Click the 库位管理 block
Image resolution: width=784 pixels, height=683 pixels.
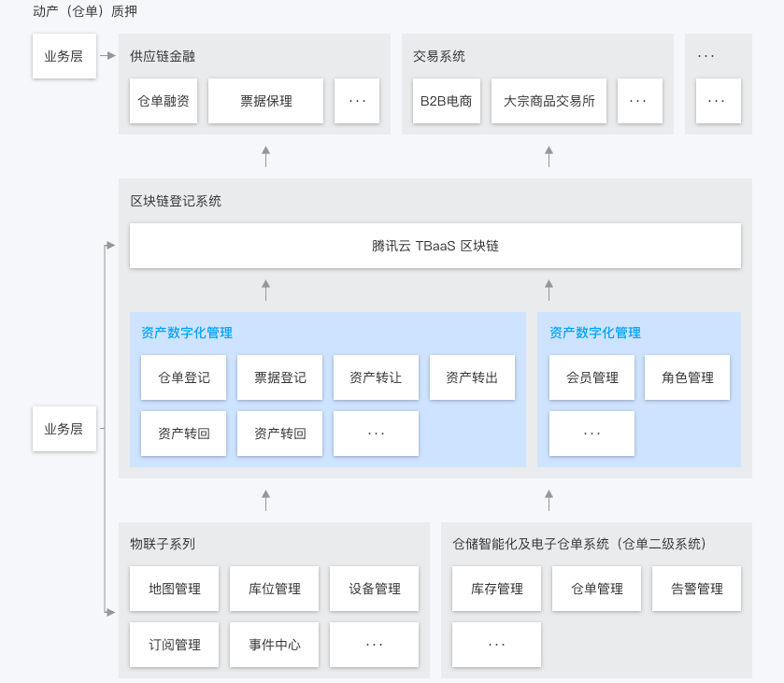click(275, 589)
